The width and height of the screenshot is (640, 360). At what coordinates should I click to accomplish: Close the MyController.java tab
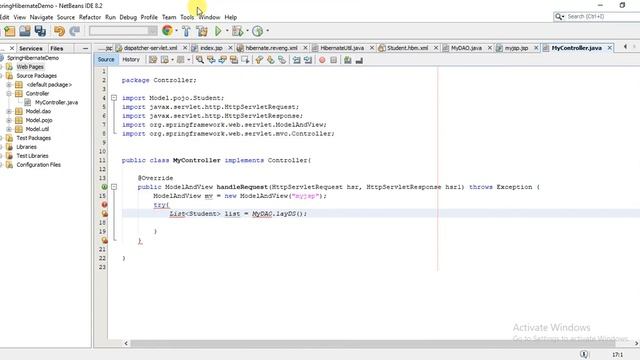point(609,48)
